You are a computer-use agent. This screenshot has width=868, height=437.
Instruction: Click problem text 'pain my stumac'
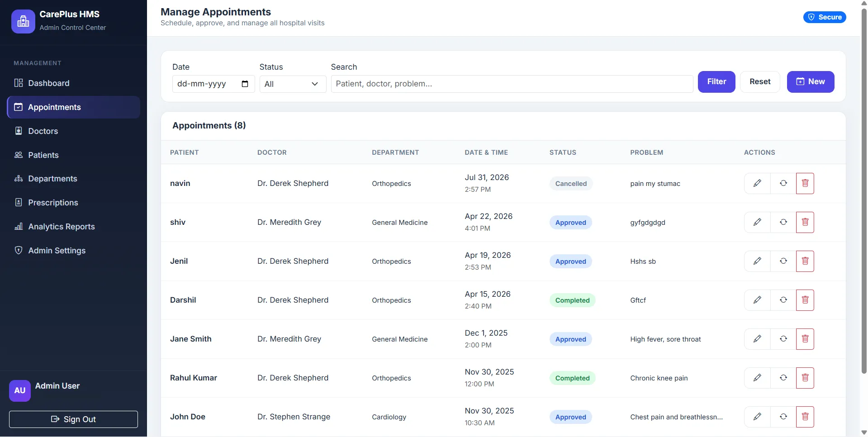pos(655,184)
